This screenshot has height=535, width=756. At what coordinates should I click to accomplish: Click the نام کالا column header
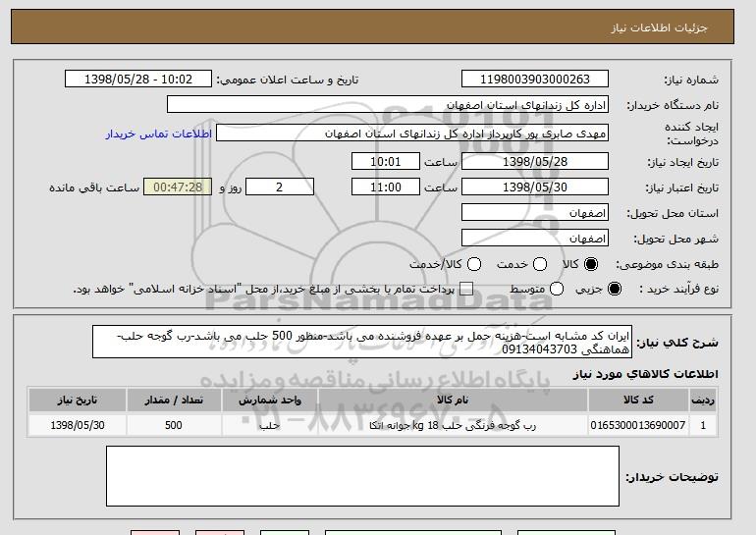tap(453, 401)
